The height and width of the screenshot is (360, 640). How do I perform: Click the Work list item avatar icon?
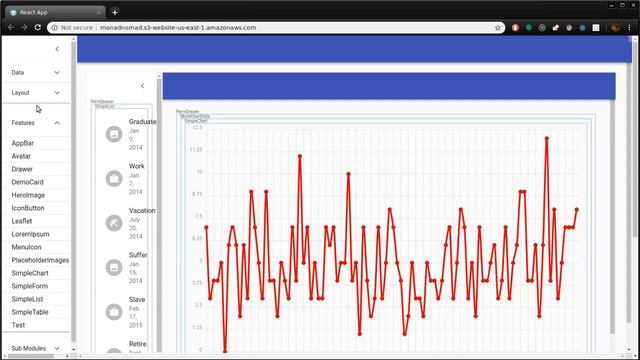[114, 178]
